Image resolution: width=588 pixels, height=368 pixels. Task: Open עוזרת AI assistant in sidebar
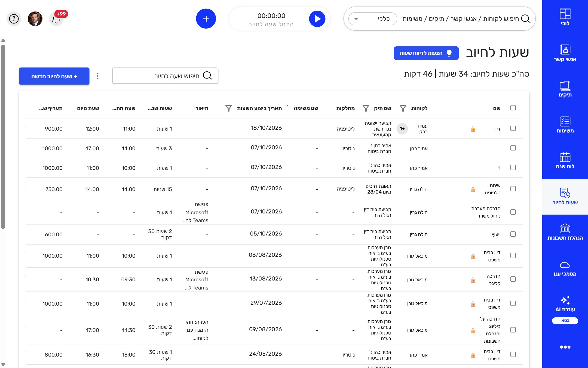pos(565,304)
